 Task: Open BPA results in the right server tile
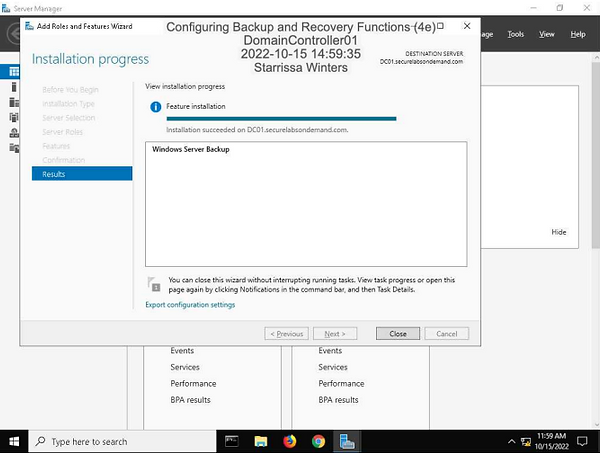click(x=338, y=400)
